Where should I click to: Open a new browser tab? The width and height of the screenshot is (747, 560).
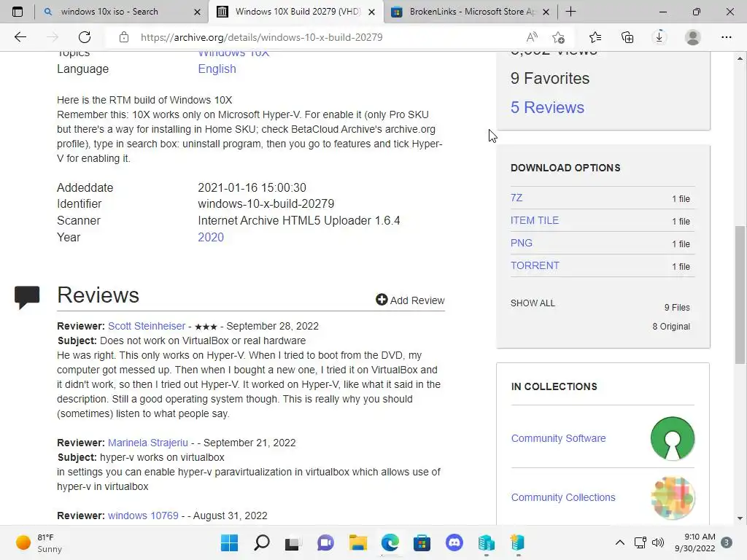[x=570, y=12]
